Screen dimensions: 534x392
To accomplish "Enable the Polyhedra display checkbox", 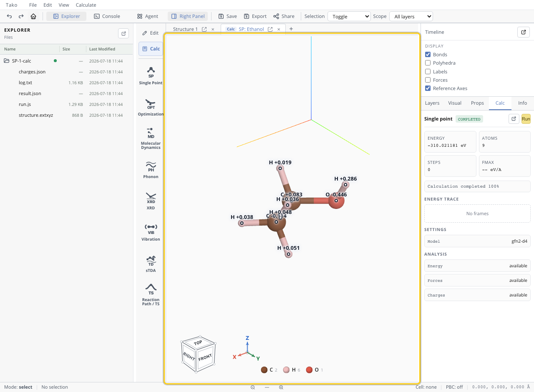I will [428, 63].
